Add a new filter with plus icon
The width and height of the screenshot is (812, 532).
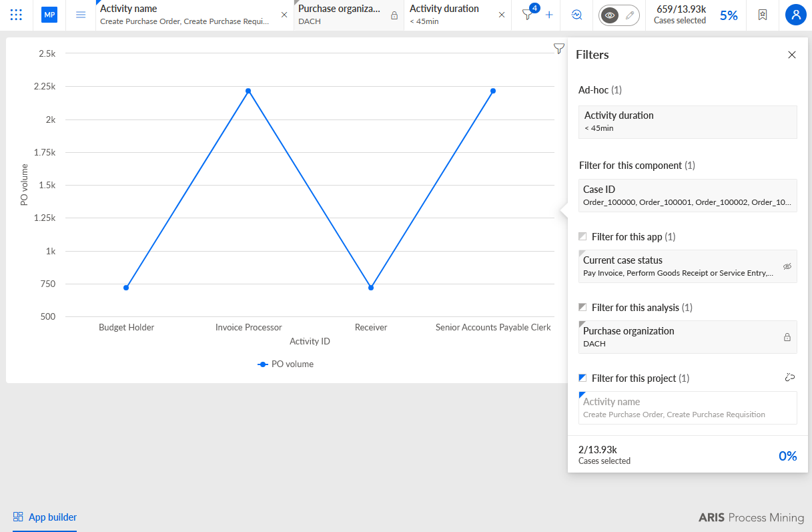(549, 15)
